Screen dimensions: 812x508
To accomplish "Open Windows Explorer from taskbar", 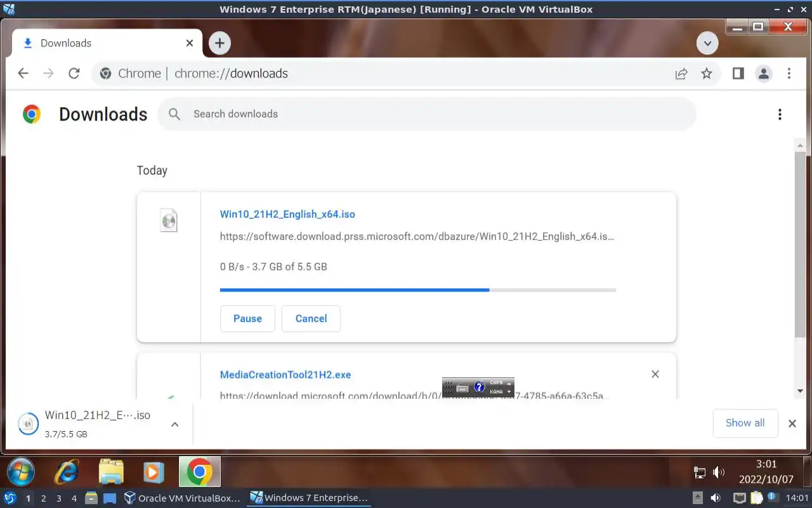I will (x=111, y=472).
